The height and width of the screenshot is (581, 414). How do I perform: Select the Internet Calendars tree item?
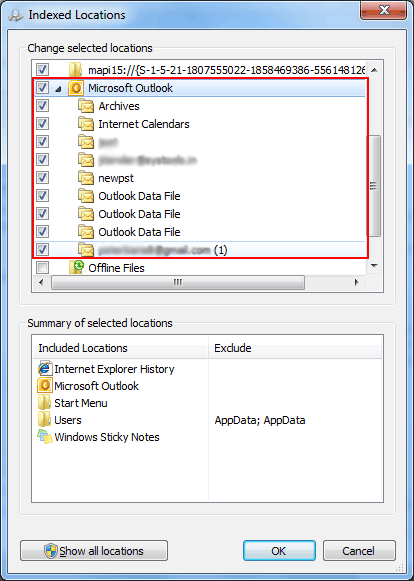click(144, 124)
